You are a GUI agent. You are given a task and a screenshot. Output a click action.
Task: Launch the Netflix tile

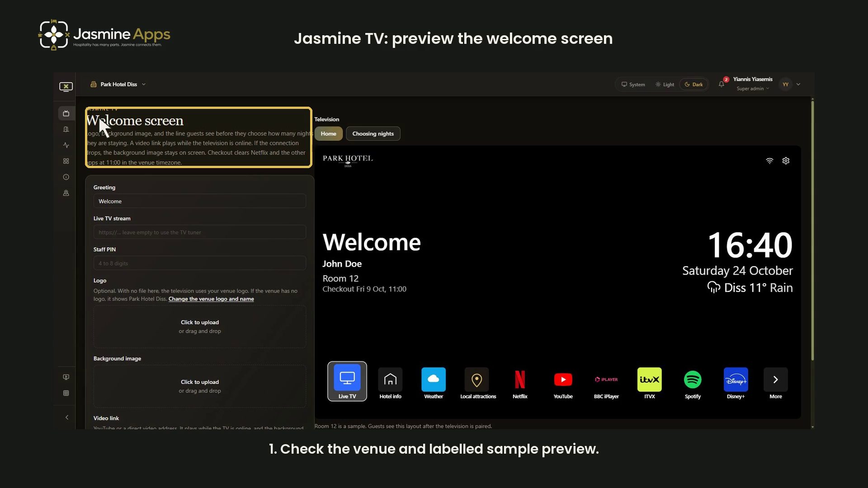[520, 383]
